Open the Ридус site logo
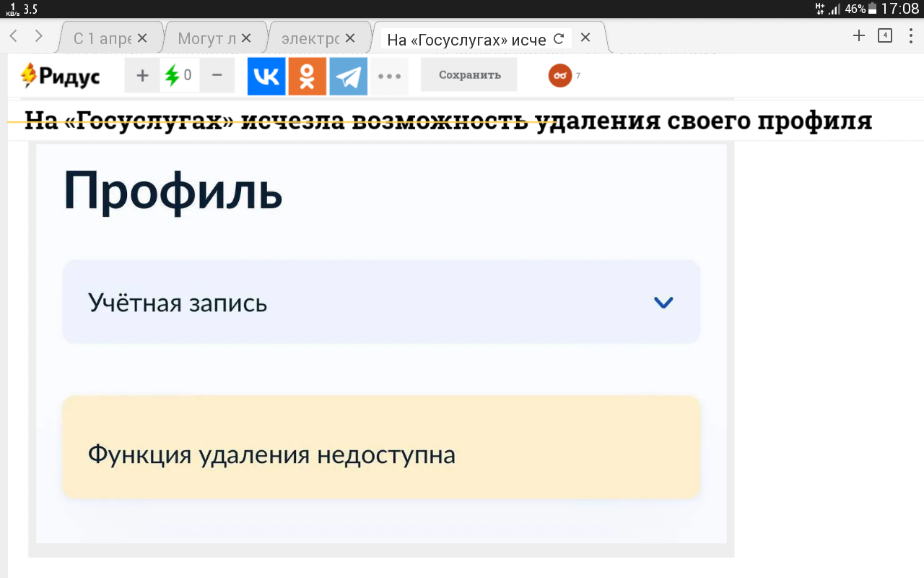This screenshot has height=578, width=924. pyautogui.click(x=61, y=75)
